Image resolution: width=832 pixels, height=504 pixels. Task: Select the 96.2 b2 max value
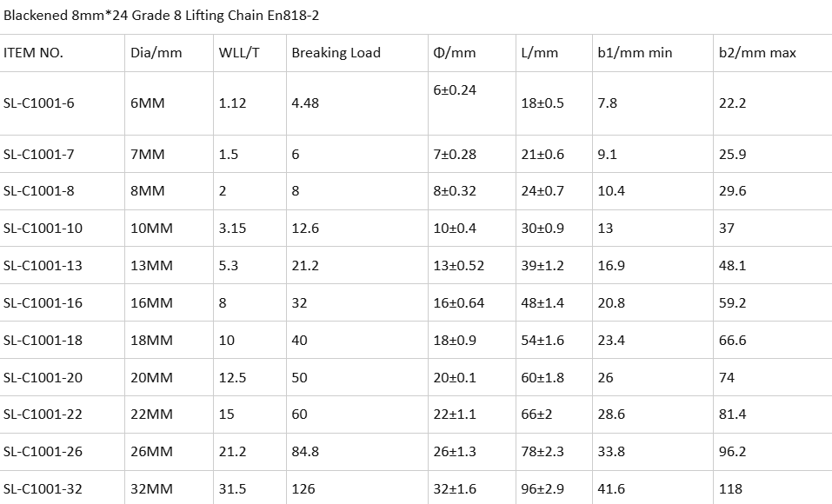pyautogui.click(x=732, y=452)
